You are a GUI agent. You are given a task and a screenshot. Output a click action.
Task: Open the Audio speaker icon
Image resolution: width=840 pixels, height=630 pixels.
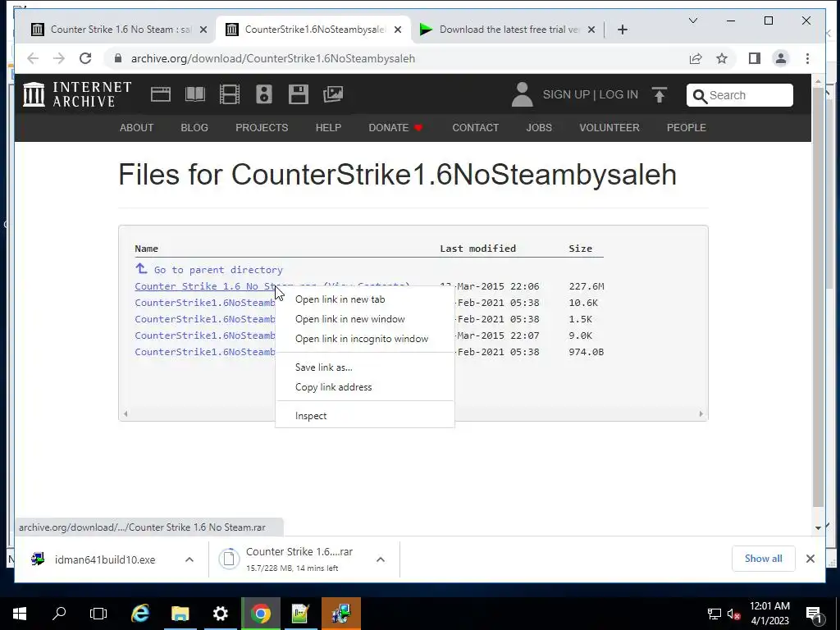point(263,94)
